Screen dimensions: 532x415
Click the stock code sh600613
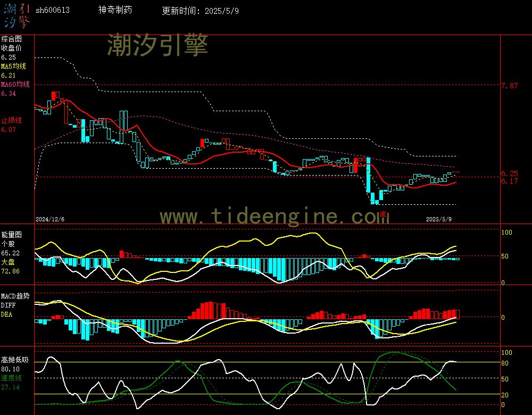pyautogui.click(x=53, y=10)
